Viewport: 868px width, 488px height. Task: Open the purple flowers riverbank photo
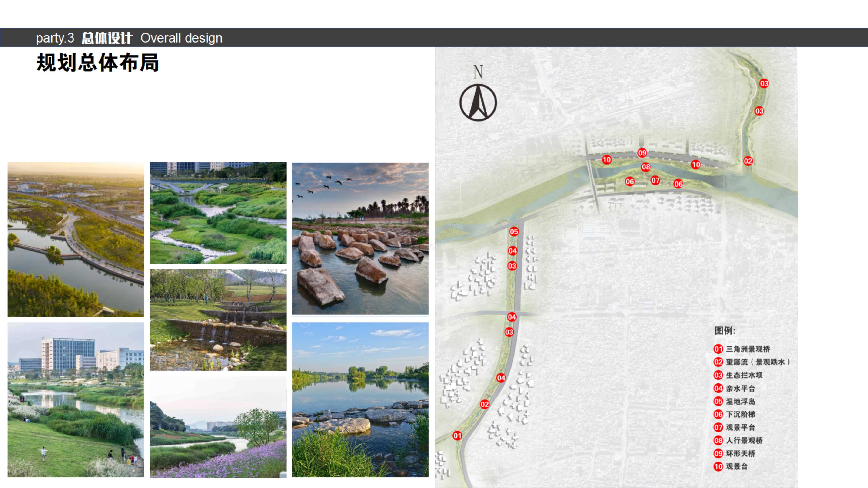point(218,427)
